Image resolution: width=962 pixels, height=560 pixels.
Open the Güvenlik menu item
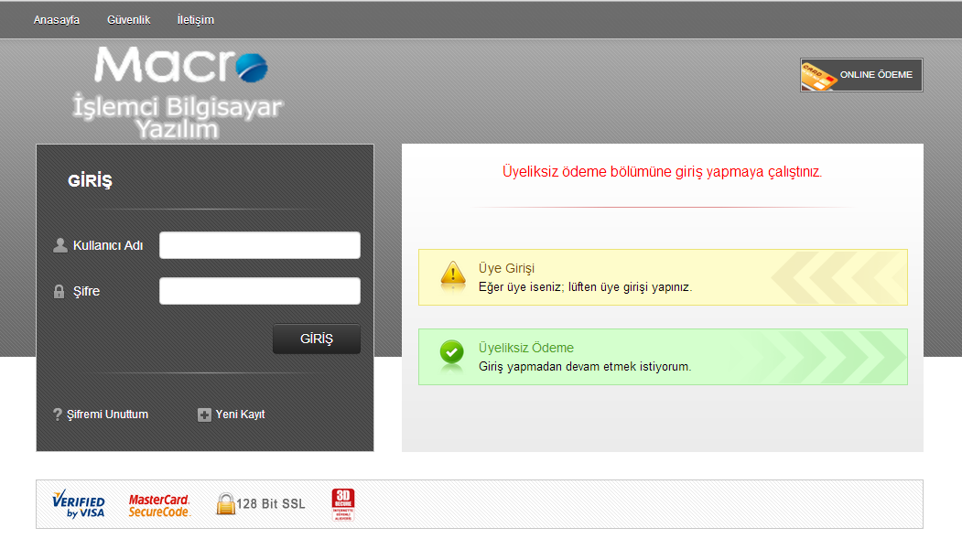pos(128,20)
